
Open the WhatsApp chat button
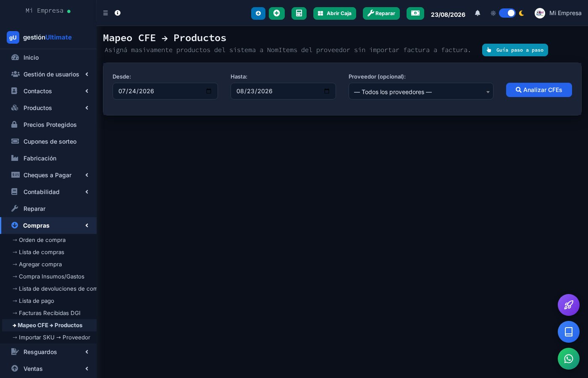pos(569,359)
